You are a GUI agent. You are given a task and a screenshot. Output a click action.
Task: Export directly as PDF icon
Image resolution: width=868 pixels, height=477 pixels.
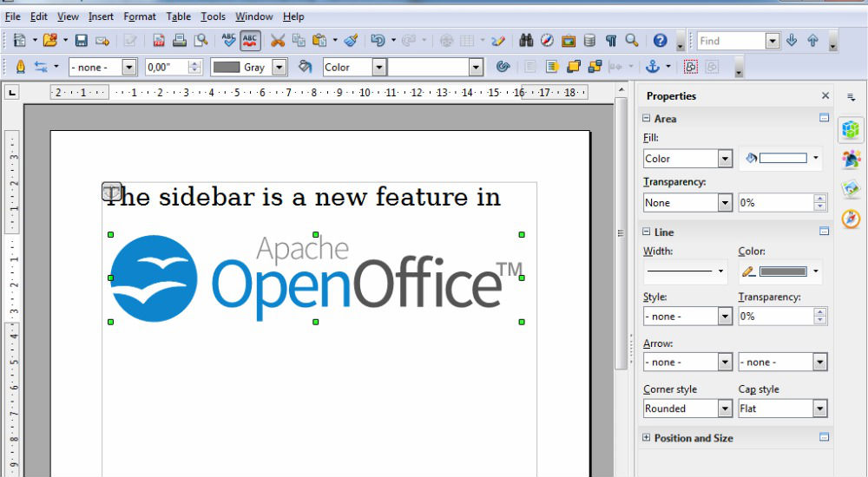159,41
